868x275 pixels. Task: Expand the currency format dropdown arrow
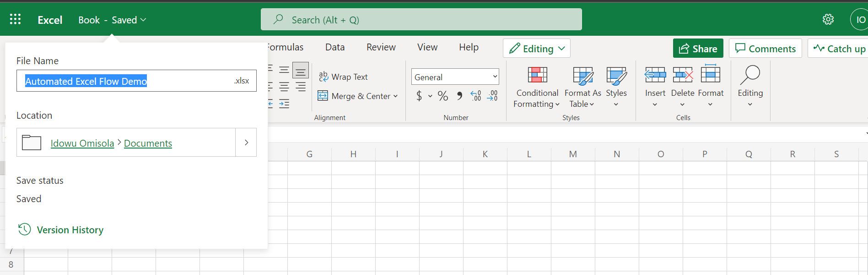[x=430, y=96]
